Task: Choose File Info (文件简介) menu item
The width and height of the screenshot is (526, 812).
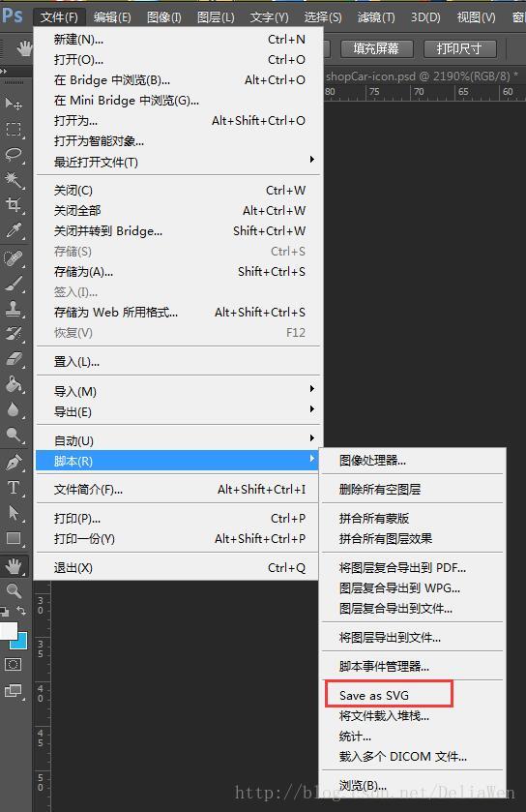Action: (179, 490)
